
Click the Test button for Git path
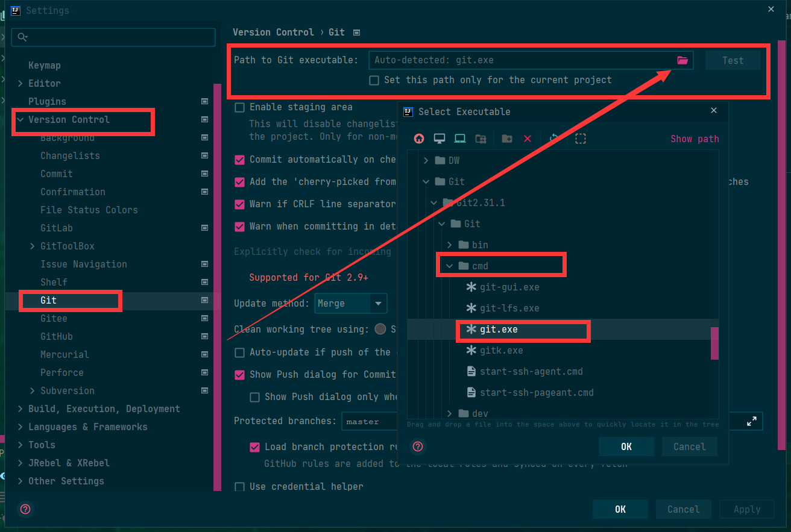tap(733, 60)
